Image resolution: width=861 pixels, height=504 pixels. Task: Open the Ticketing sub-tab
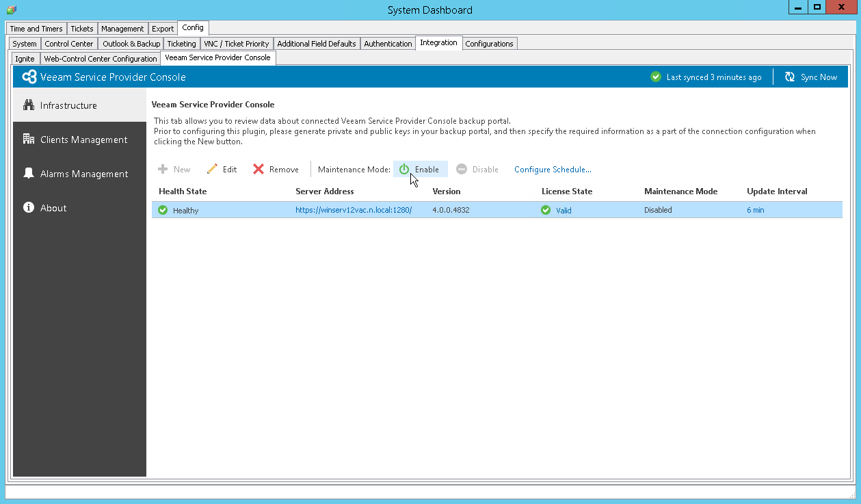coord(181,44)
